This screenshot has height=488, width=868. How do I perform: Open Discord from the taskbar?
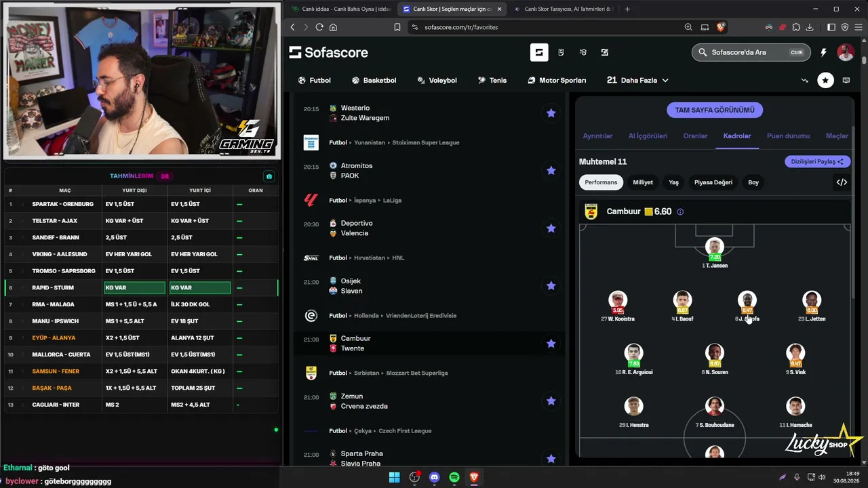point(434,477)
